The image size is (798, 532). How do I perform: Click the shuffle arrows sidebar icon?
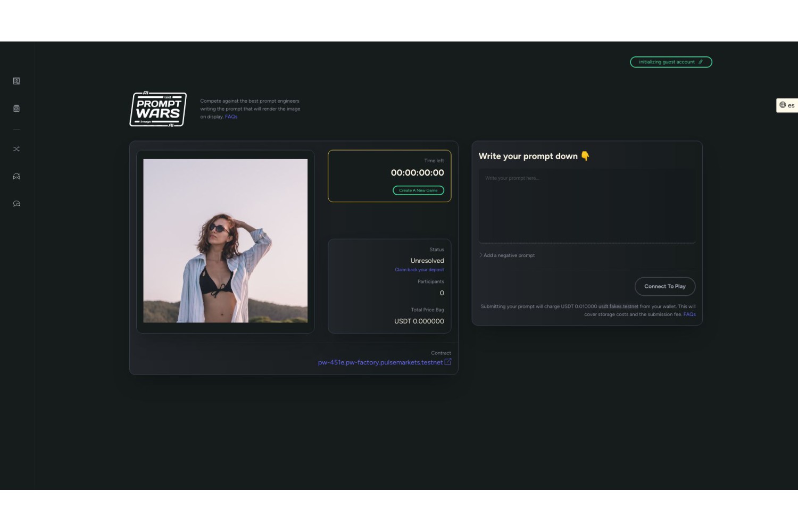coord(16,149)
